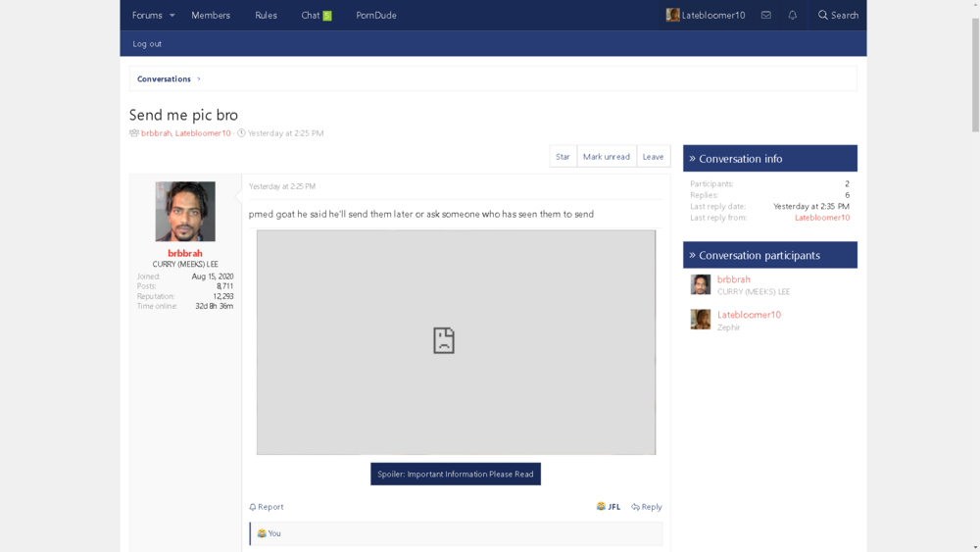Go to Conversations breadcrumb
This screenshot has height=552, width=980.
164,78
